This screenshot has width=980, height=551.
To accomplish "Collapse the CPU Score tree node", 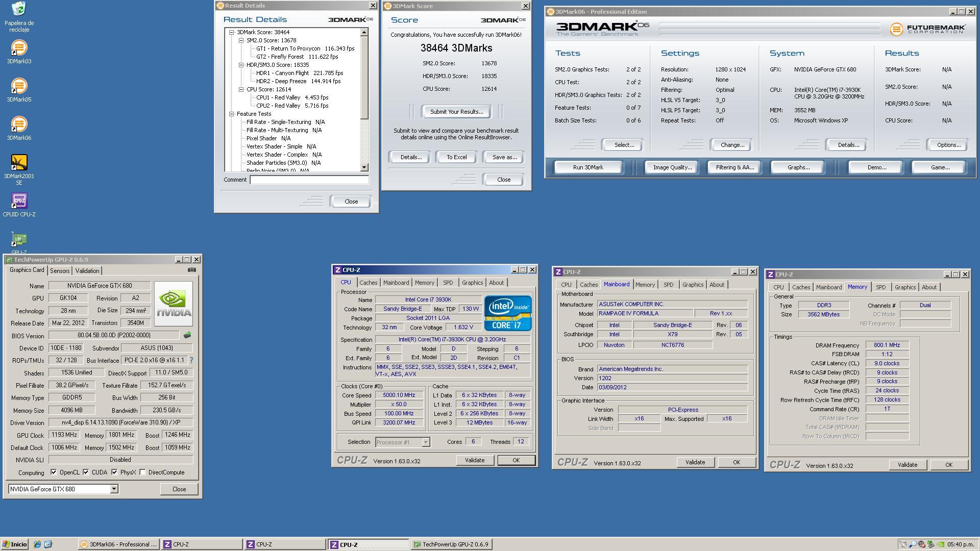I will (x=241, y=89).
